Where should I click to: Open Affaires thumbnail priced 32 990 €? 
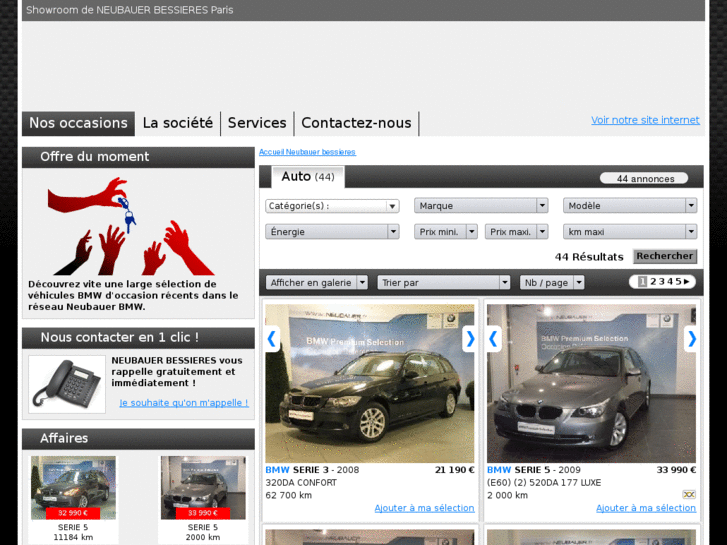pos(73,487)
